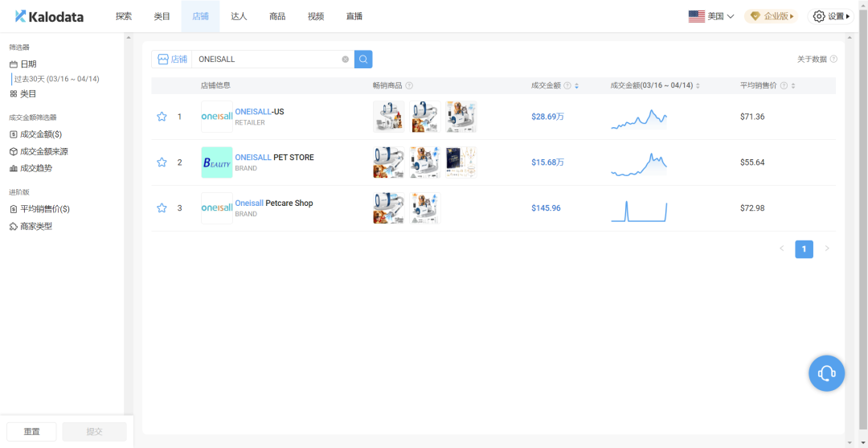Go to the 直播 tab
The height and width of the screenshot is (448, 868).
click(x=354, y=16)
